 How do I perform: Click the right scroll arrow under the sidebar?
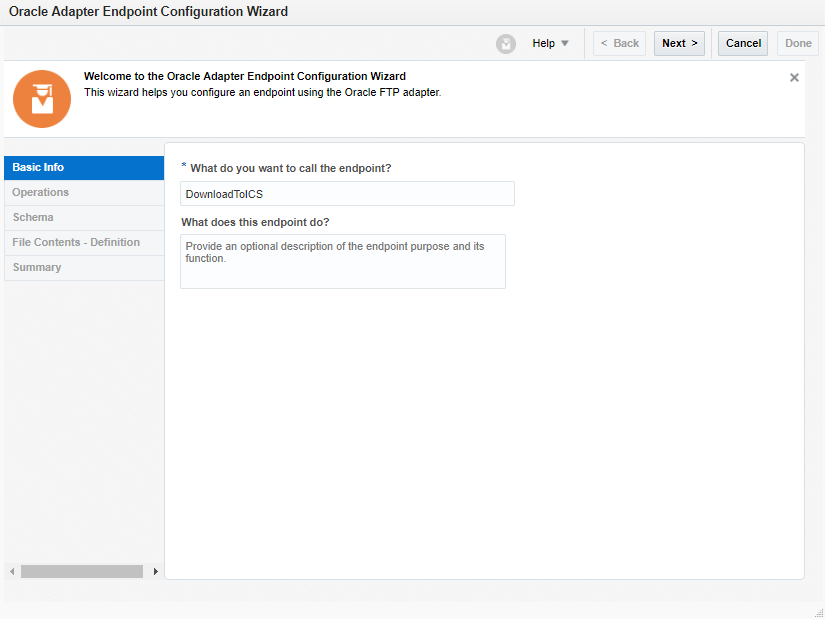(x=155, y=572)
